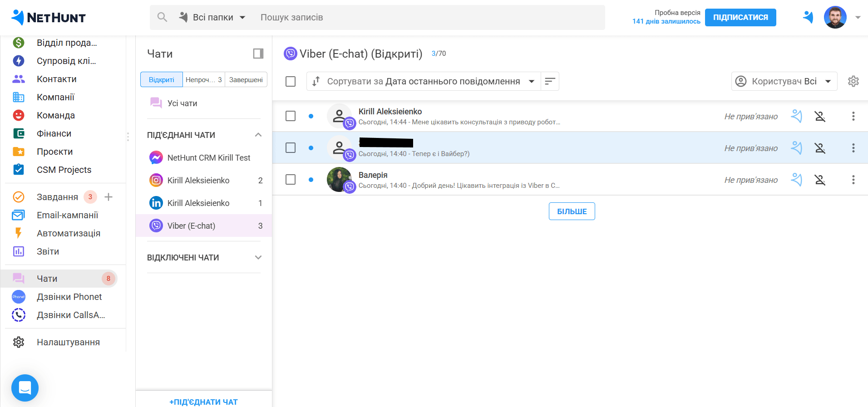Open the support chat bubble widget
868x407 pixels.
(x=25, y=388)
